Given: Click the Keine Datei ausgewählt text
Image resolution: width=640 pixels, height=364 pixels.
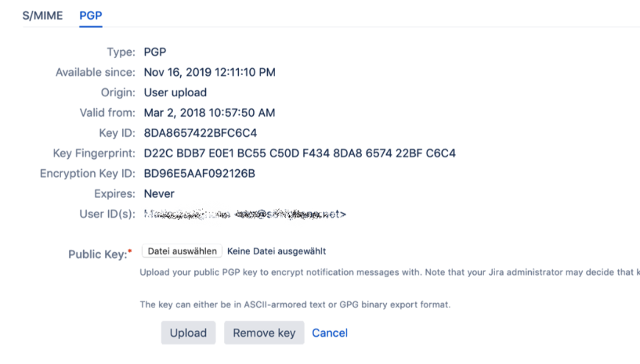Looking at the screenshot, I should pos(277,251).
